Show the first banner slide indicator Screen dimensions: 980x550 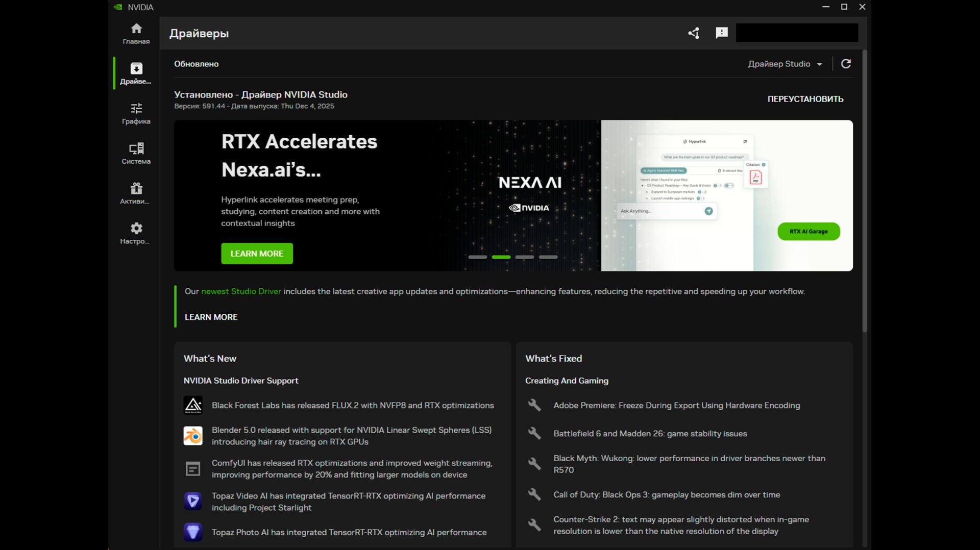[478, 257]
